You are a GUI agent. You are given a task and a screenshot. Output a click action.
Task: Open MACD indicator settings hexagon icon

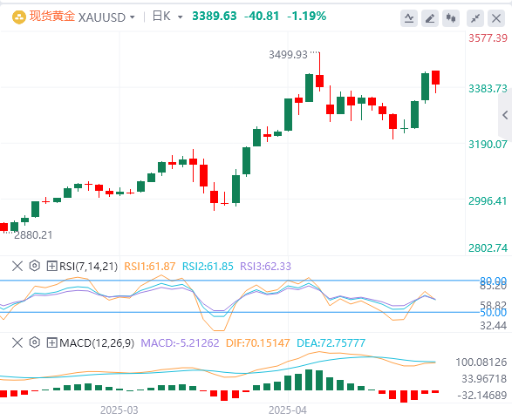(35, 342)
